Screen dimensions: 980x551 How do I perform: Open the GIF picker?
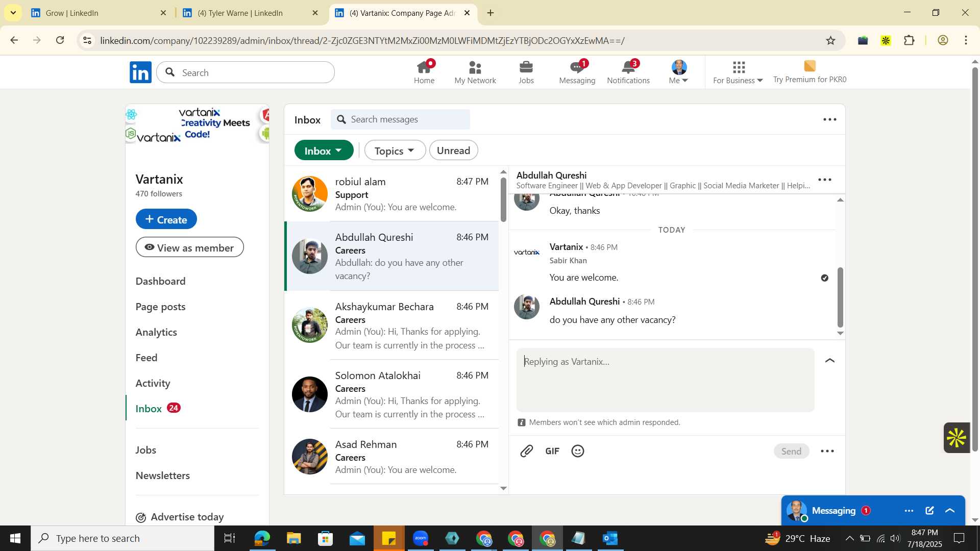(552, 451)
